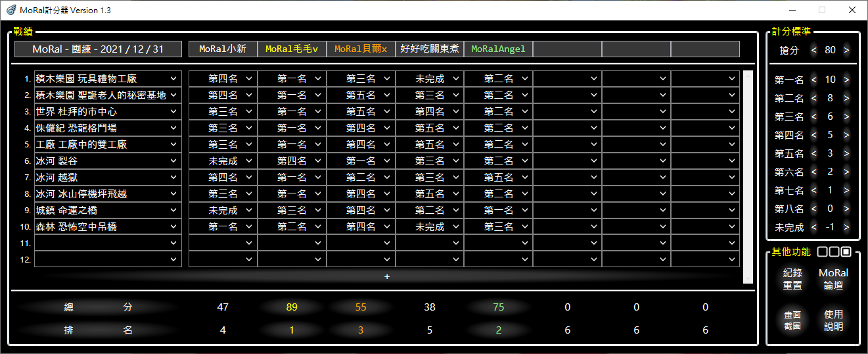
Task: Increase the 第四名 score with right arrow
Action: tap(846, 135)
